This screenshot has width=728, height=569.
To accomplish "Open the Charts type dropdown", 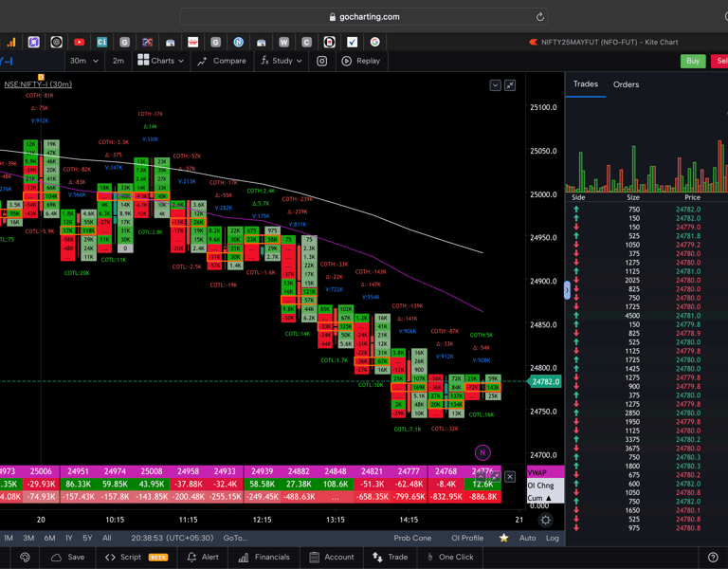I will [x=160, y=61].
